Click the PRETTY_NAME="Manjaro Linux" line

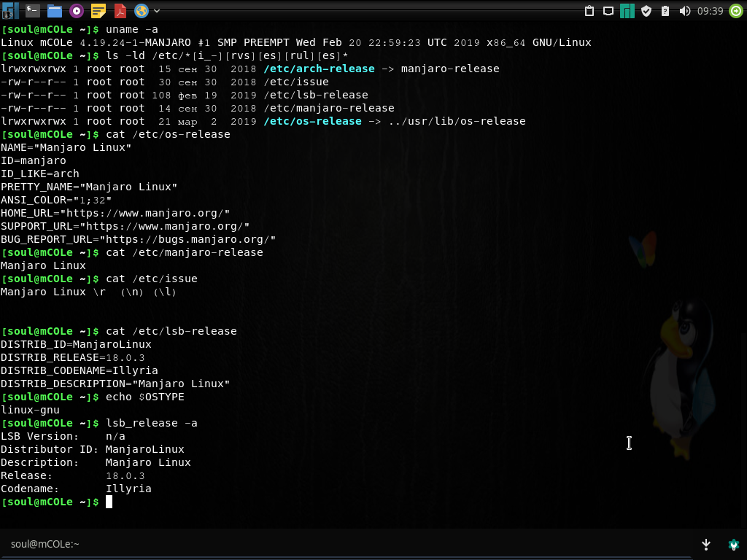[89, 187]
